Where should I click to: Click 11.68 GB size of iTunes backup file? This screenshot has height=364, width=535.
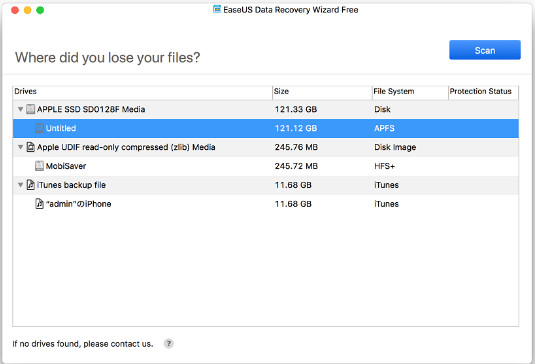293,185
